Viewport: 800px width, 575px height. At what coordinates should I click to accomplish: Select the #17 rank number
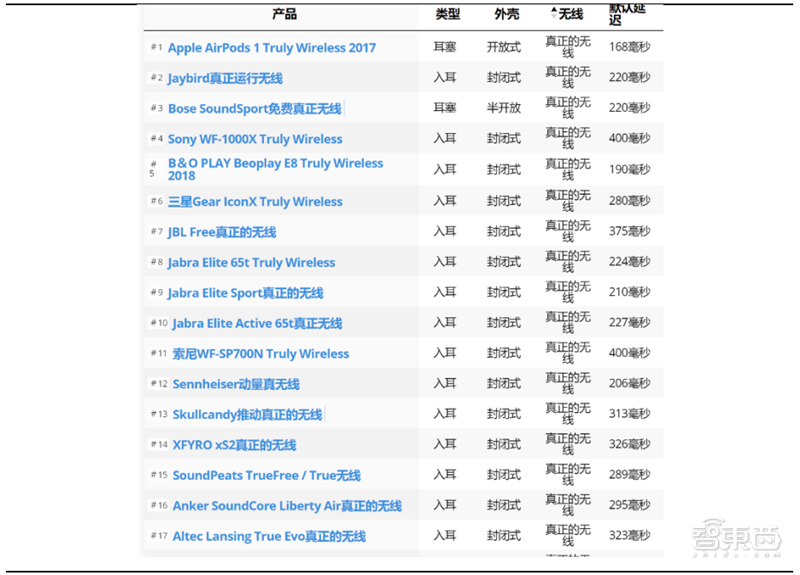pyautogui.click(x=159, y=536)
